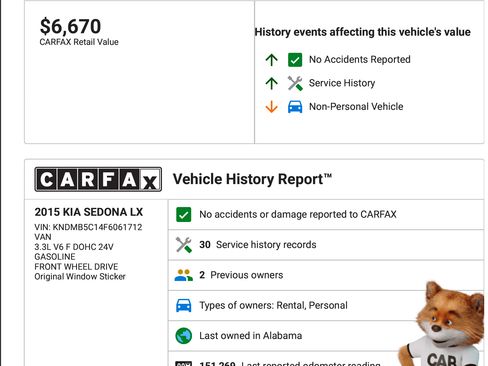Click the VAN body type text
Image resolution: width=488 pixels, height=366 pixels.
43,237
